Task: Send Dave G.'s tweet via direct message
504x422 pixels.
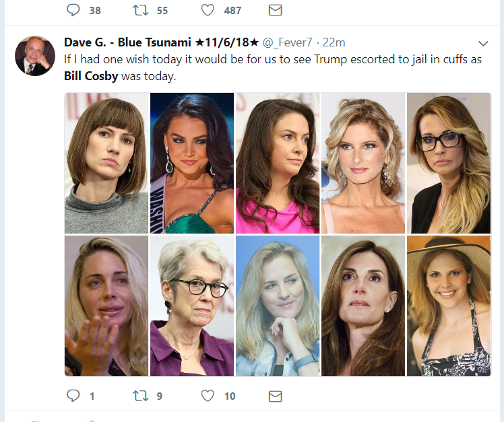Action: click(x=275, y=396)
